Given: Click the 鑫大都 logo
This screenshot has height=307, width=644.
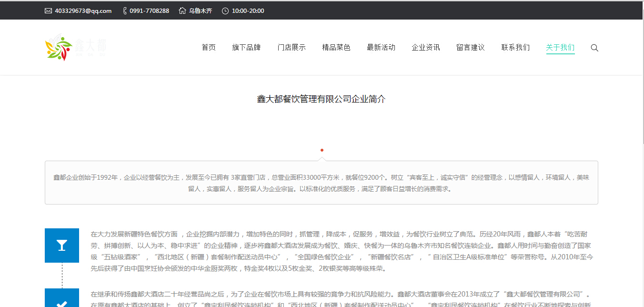Looking at the screenshot, I should tap(75, 47).
